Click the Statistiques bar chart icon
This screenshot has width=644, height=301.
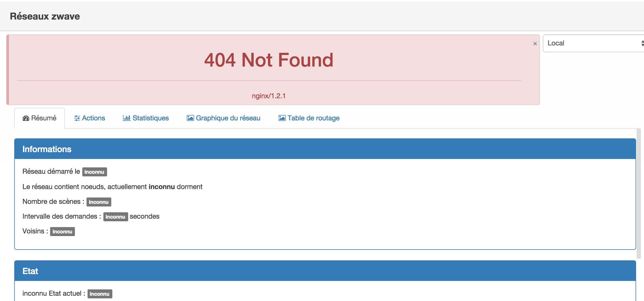[x=127, y=118]
